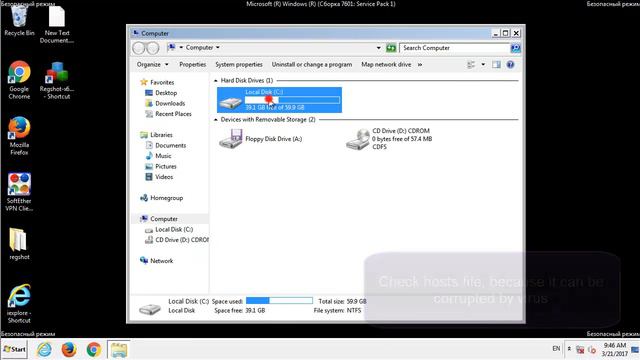Select Pictures library
Image resolution: width=640 pixels, height=360 pixels.
(x=166, y=167)
